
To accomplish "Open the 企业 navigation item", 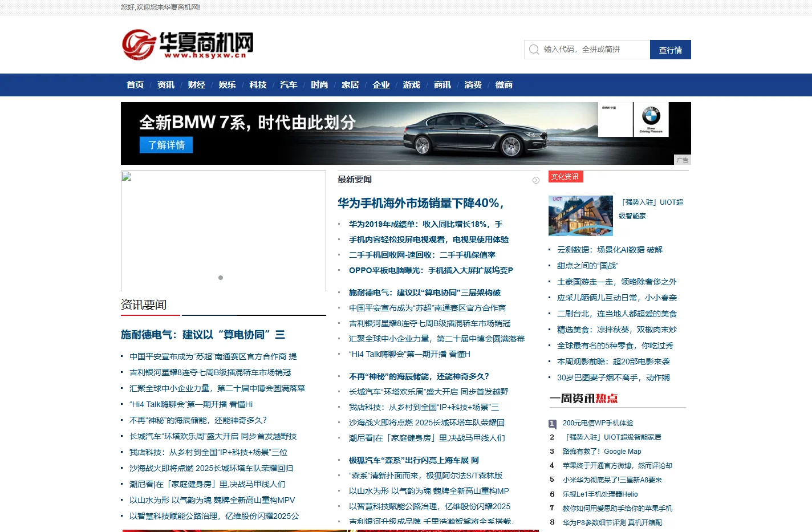I will pyautogui.click(x=381, y=85).
